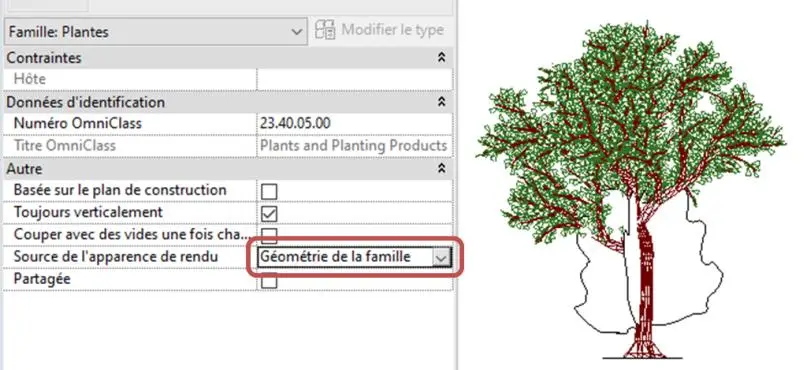Click the Numéro OmniClass label
The height and width of the screenshot is (370, 807).
(x=77, y=124)
